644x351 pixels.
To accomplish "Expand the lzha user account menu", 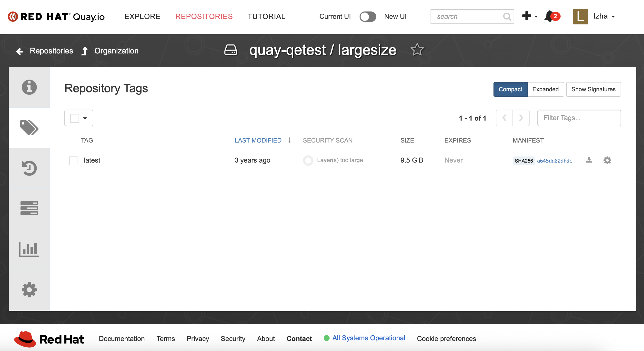I will (604, 17).
